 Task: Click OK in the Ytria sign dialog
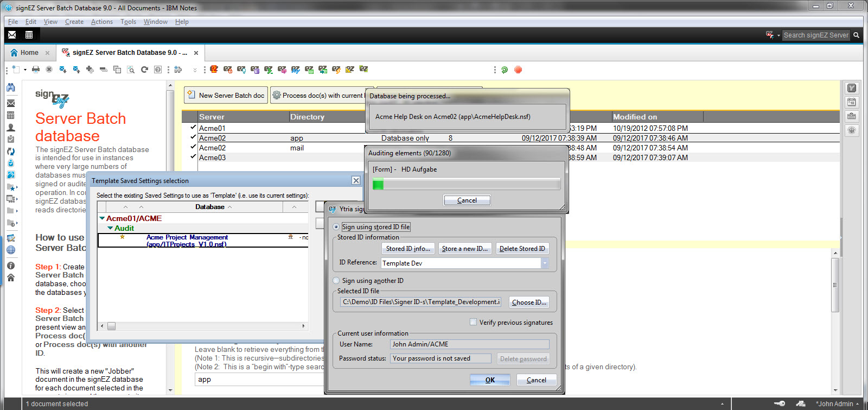tap(490, 380)
